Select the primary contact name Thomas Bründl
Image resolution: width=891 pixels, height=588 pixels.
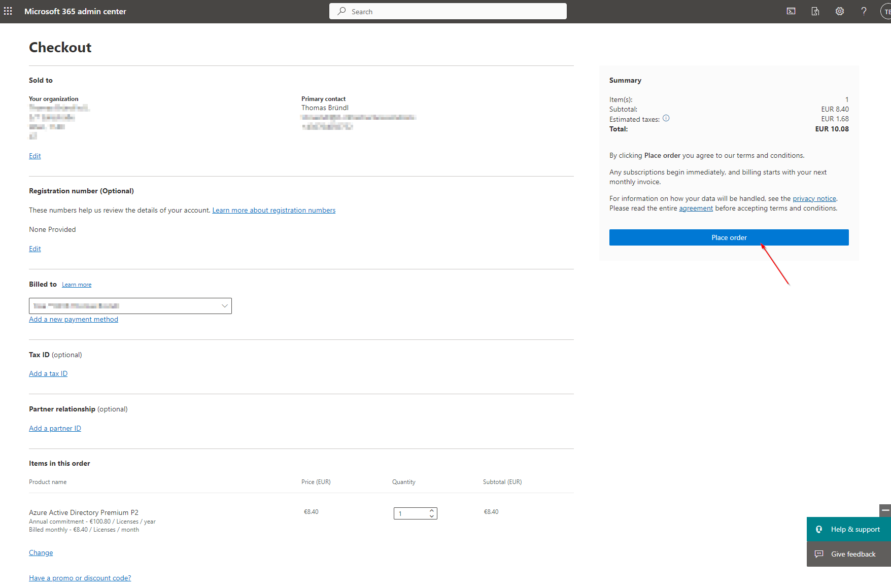point(325,108)
